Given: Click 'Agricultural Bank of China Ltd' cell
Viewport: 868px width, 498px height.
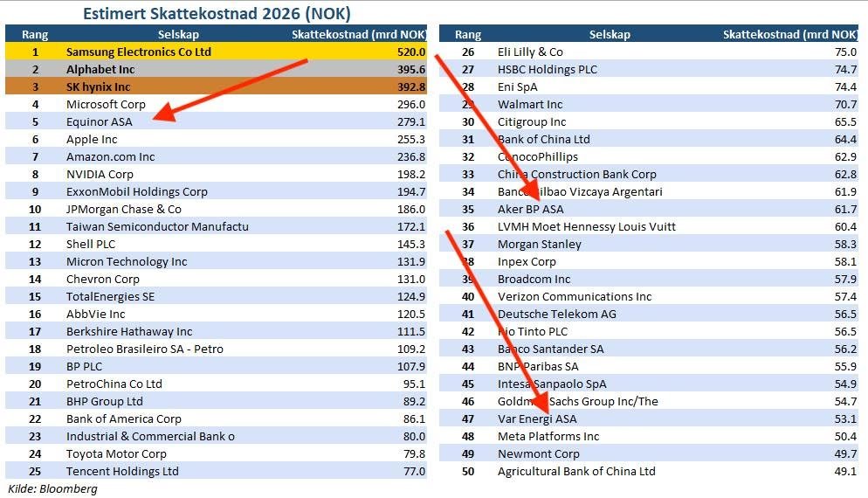Looking at the screenshot, I should pyautogui.click(x=576, y=472).
